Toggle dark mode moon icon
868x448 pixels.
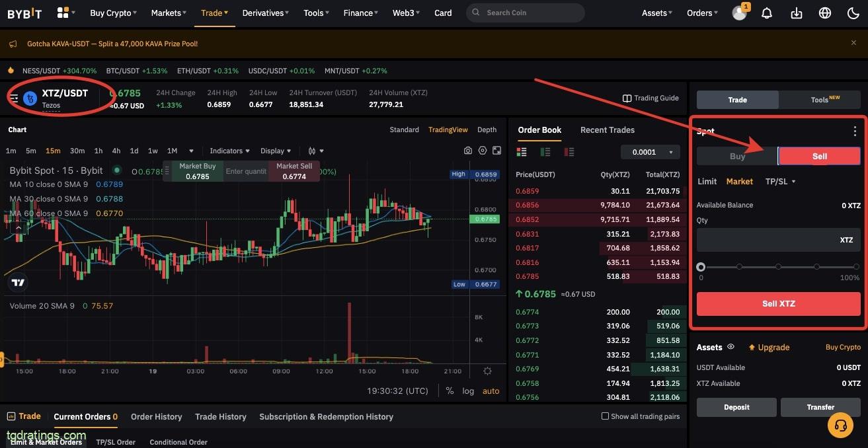tap(853, 13)
